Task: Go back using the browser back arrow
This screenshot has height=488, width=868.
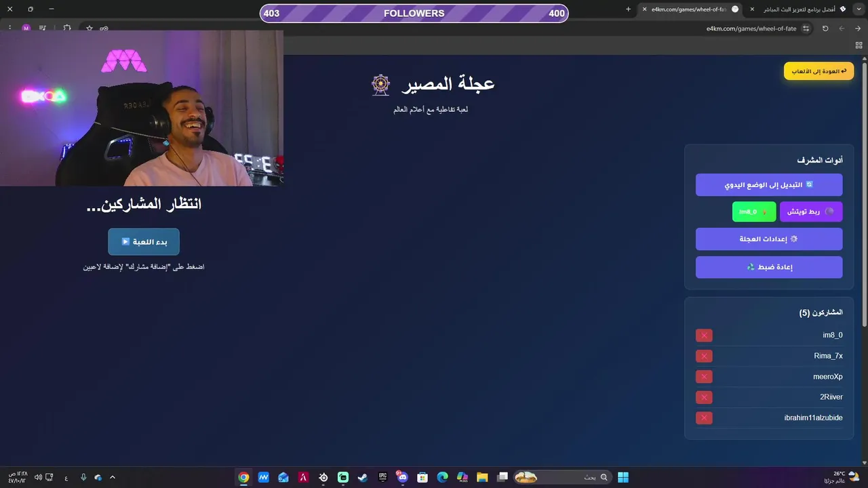Action: [858, 28]
